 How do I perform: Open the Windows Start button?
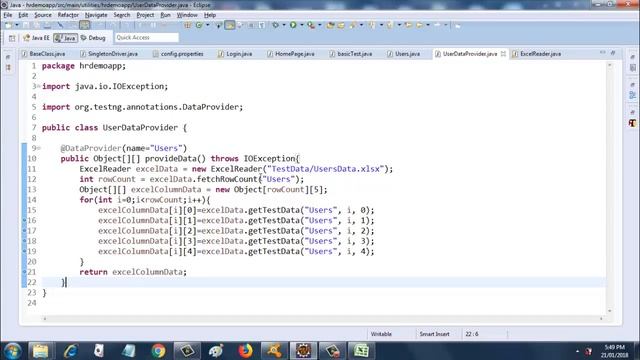coord(12,351)
